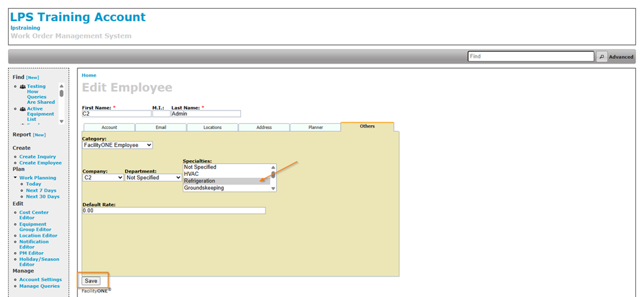Open the Email tab
644x297 pixels.
tap(161, 127)
